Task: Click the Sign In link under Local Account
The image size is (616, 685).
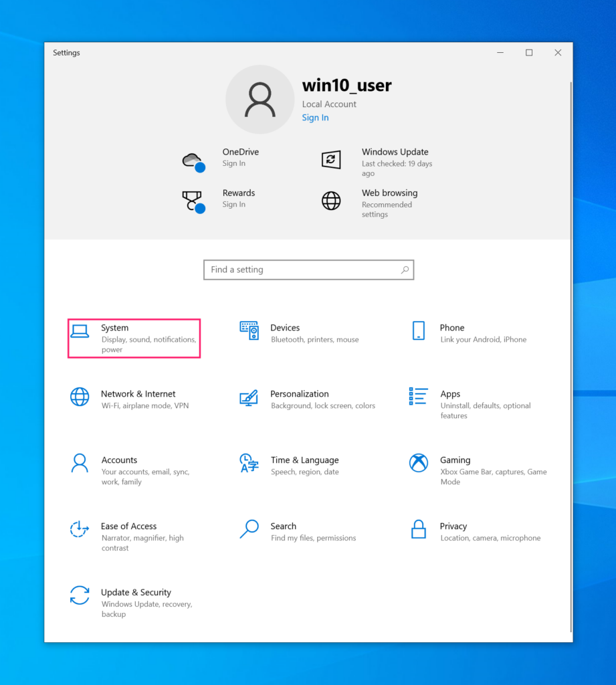Action: pyautogui.click(x=315, y=118)
